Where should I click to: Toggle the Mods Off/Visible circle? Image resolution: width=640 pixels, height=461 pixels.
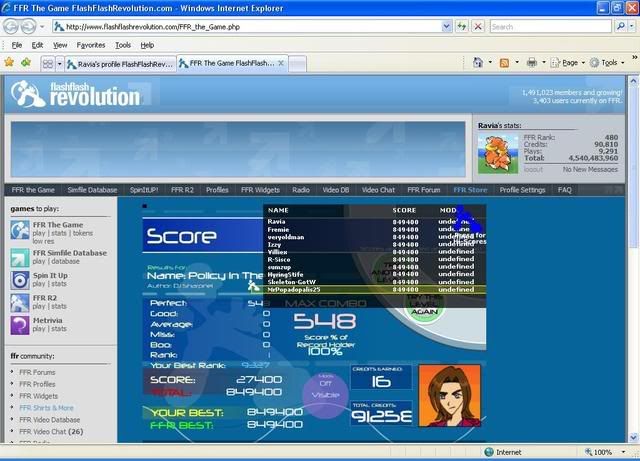pos(324,387)
